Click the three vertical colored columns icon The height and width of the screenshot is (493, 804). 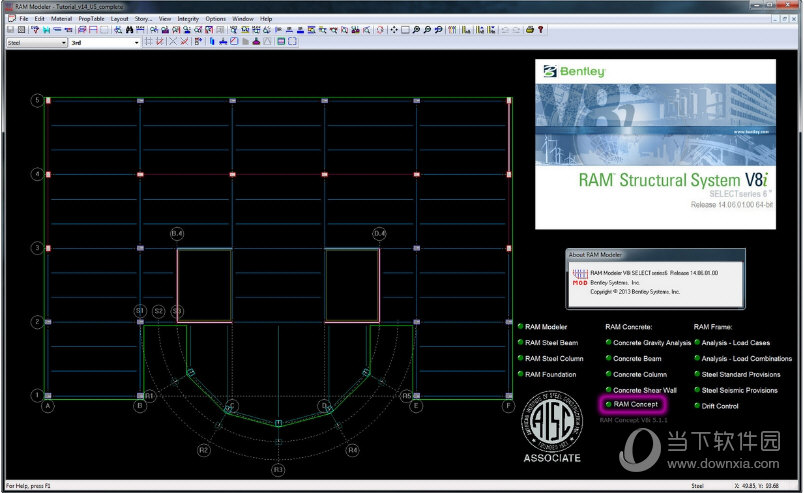(x=452, y=30)
